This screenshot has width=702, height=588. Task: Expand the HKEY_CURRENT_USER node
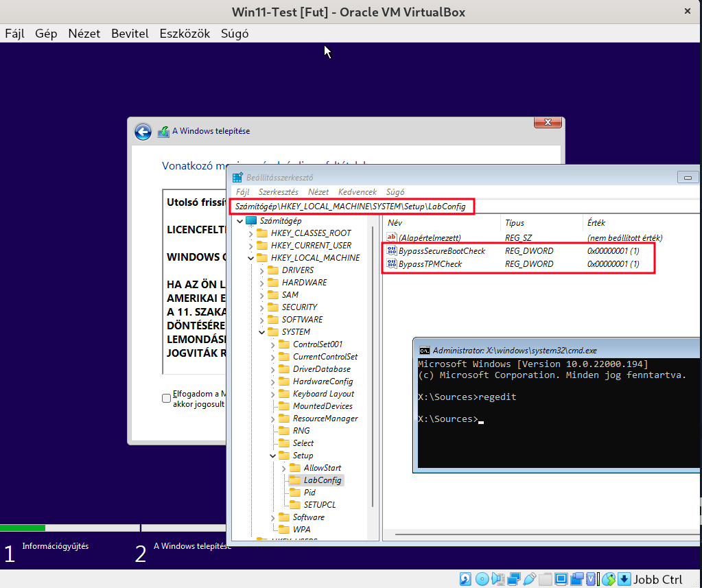coord(250,246)
